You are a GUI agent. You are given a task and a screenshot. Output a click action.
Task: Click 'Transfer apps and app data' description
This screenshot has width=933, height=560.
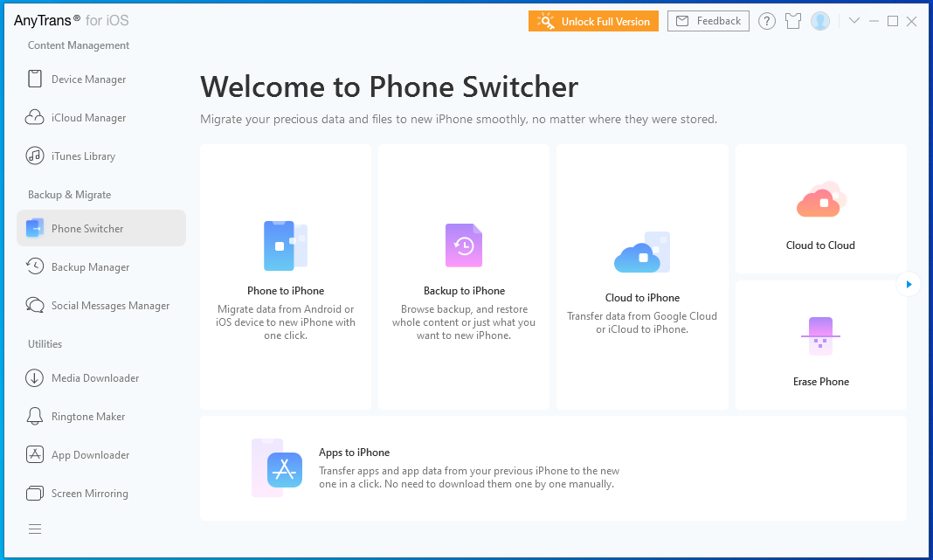point(469,477)
